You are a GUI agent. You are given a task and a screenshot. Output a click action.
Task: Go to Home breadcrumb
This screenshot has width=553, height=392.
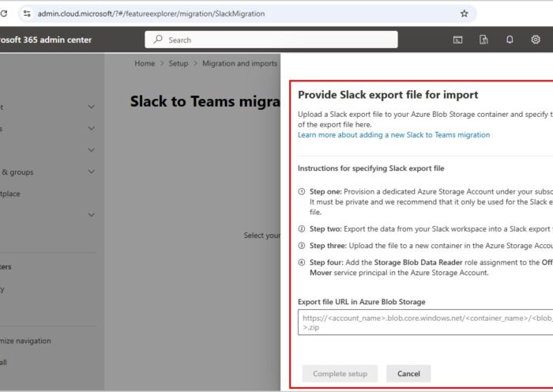145,63
